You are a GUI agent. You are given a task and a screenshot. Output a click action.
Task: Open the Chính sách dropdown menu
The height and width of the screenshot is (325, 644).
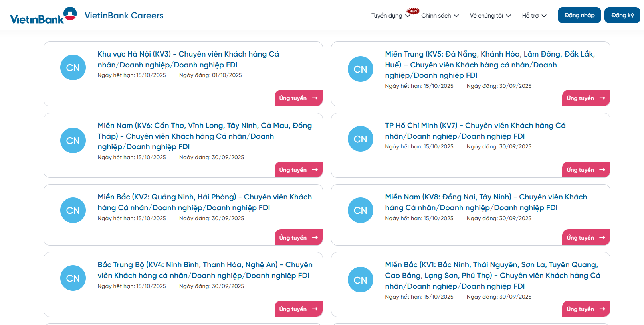coord(440,16)
